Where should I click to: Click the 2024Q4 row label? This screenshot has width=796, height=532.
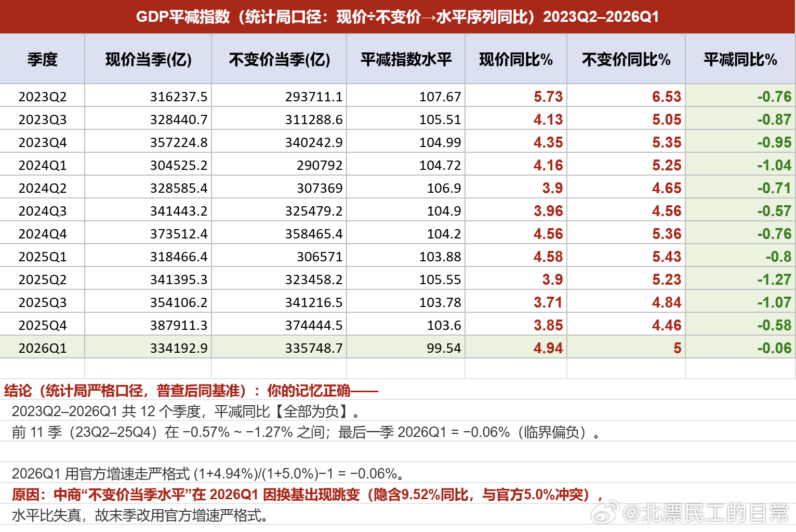click(x=43, y=234)
